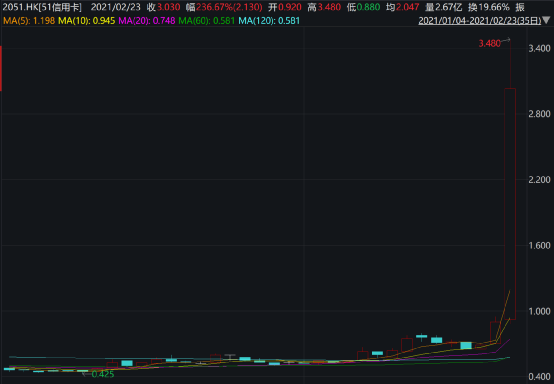Viewport: 554px width, 384px height.
Task: Select the MA(20): 0.748 indicator label
Action: [147, 21]
